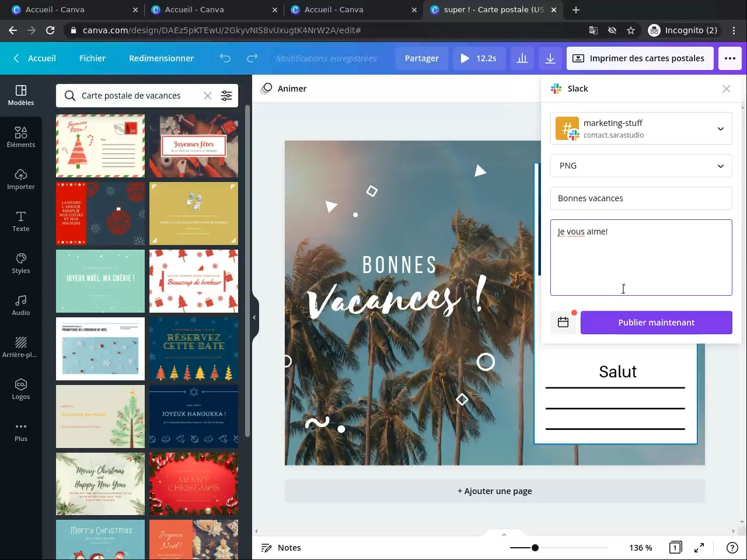
Task: Open the search filters icon
Action: 226,96
